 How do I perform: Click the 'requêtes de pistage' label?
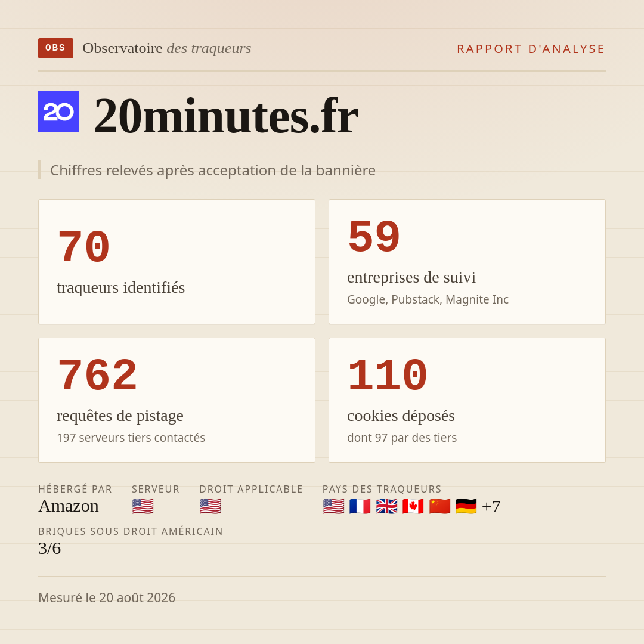coord(120,416)
